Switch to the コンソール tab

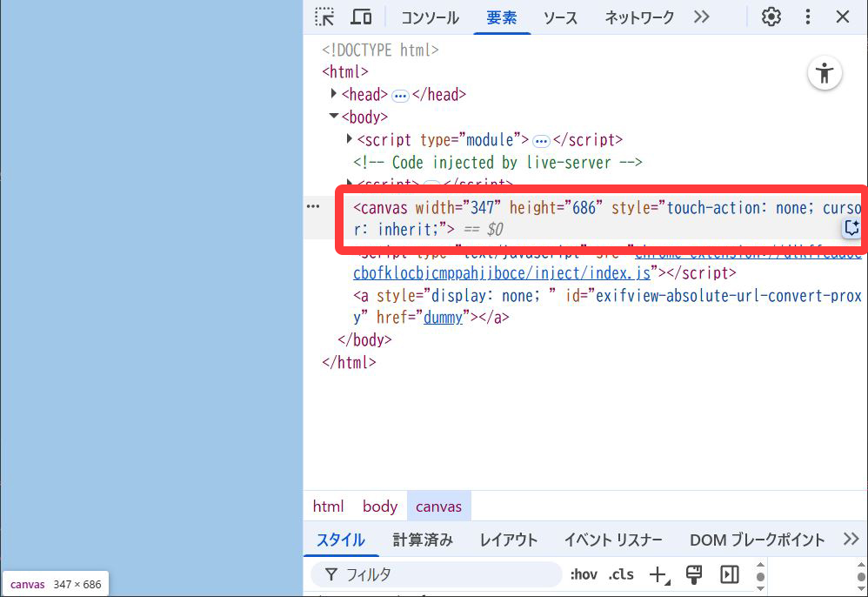430,17
